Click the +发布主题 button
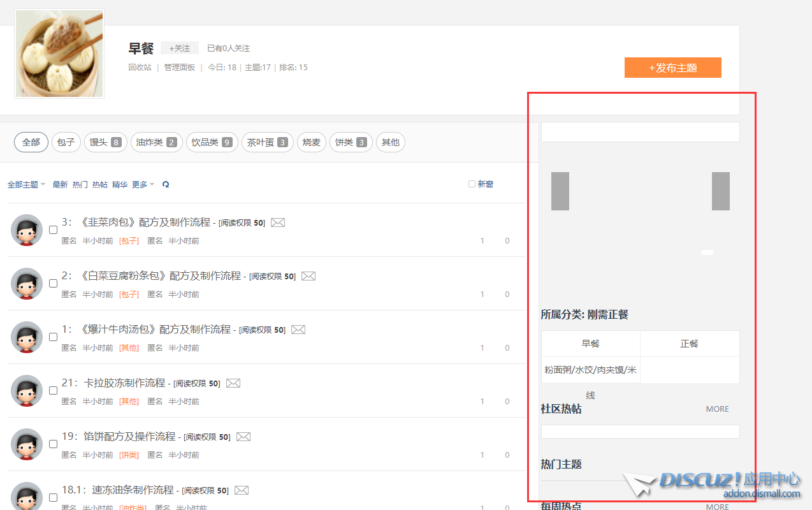The height and width of the screenshot is (510, 812). point(672,68)
